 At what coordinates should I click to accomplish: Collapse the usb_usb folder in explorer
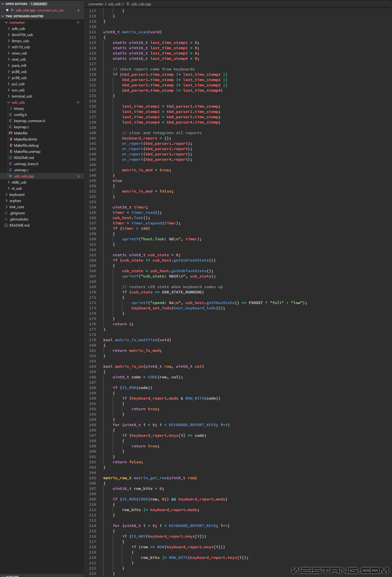coord(9,102)
